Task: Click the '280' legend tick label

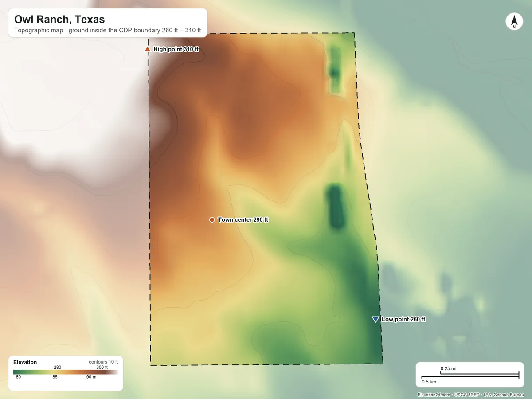Action: (x=58, y=367)
